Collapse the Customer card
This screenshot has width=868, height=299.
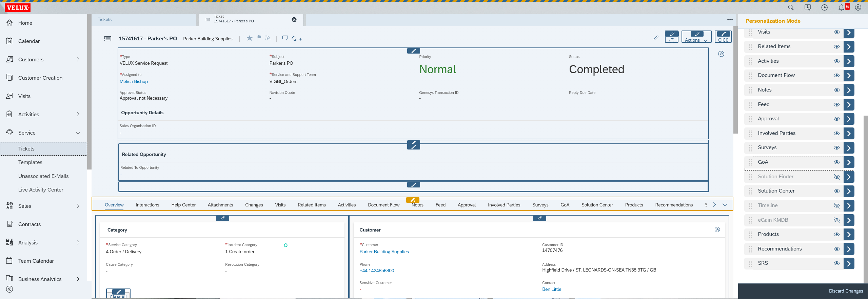coord(717,230)
